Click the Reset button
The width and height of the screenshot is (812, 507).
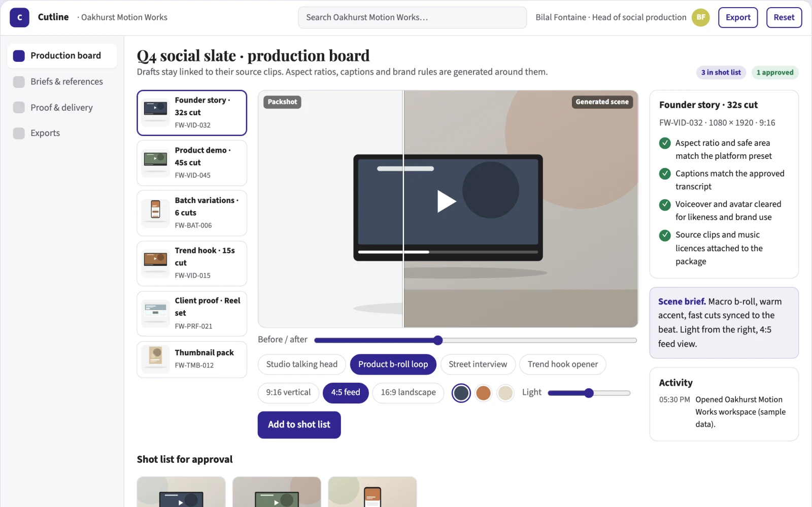click(x=784, y=17)
